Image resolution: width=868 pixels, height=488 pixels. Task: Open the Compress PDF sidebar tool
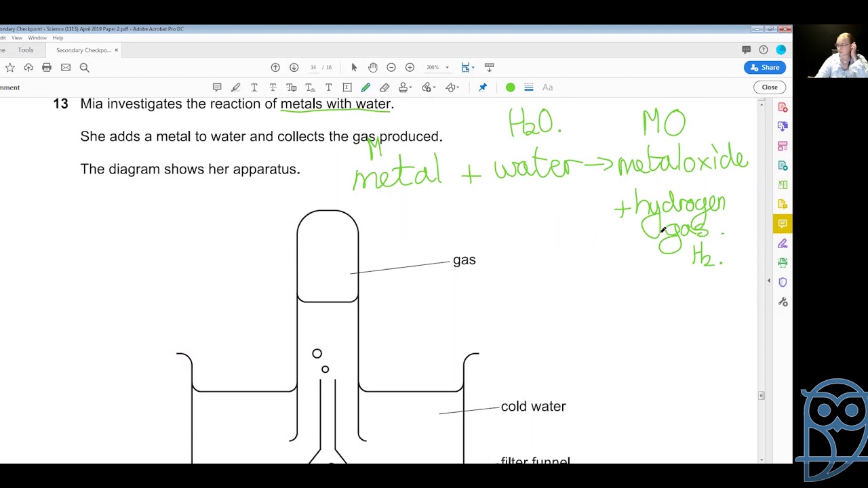[783, 185]
